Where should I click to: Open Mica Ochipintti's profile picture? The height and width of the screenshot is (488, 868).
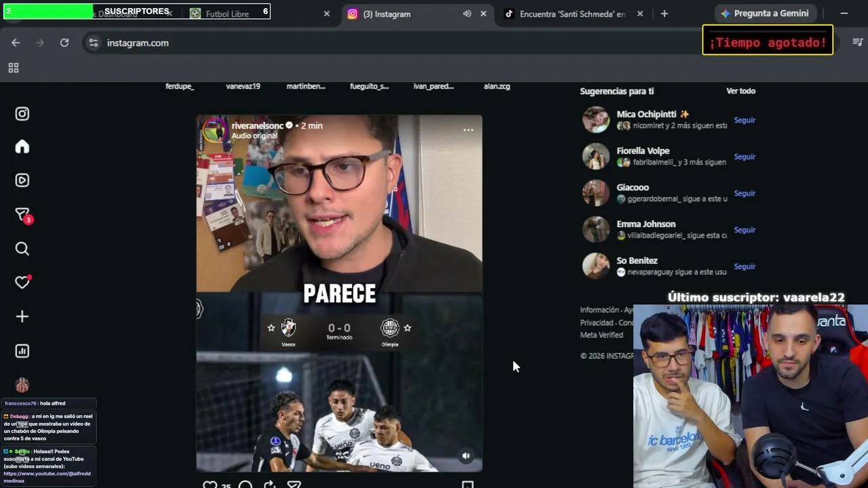596,120
